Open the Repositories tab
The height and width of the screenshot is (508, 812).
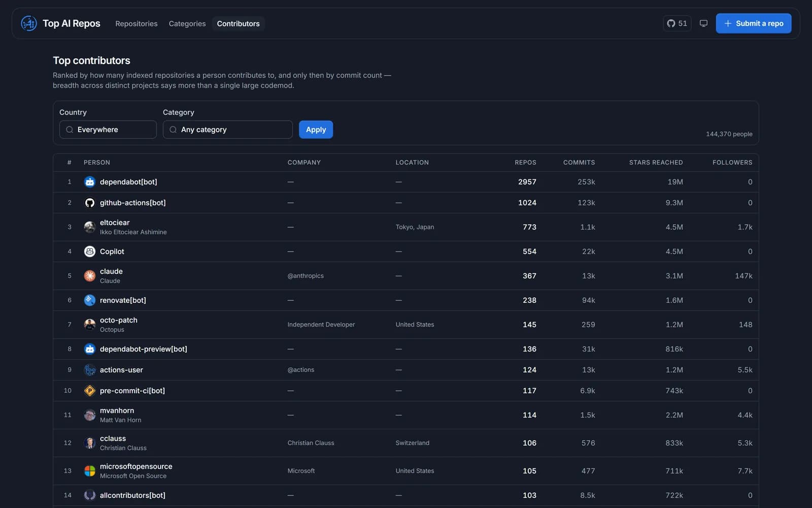[x=137, y=23]
